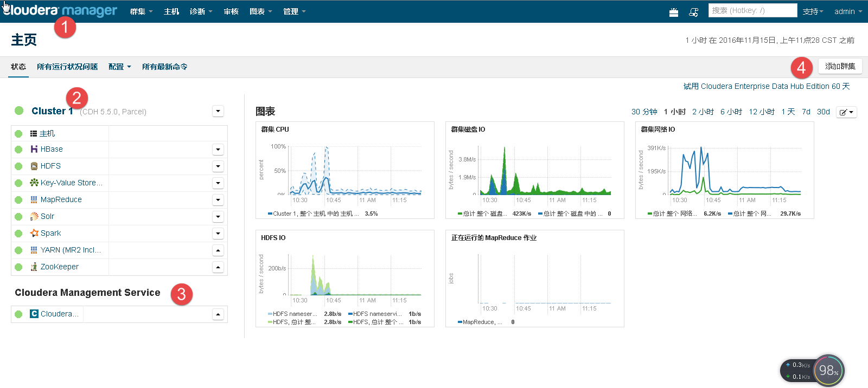Open the 图表 menu in top bar
Image resolution: width=868 pixels, height=388 pixels.
click(x=261, y=11)
